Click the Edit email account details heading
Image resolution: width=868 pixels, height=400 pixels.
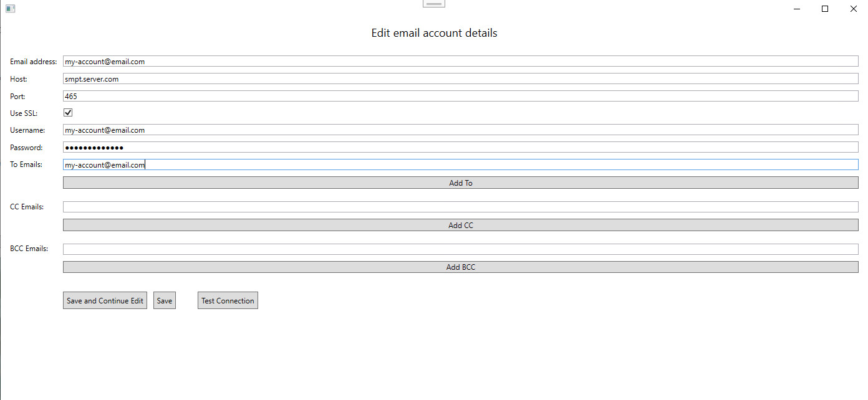tap(434, 32)
